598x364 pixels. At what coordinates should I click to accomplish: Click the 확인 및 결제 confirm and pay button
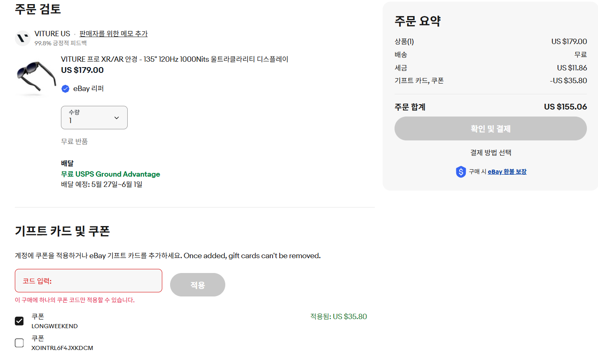click(x=491, y=128)
